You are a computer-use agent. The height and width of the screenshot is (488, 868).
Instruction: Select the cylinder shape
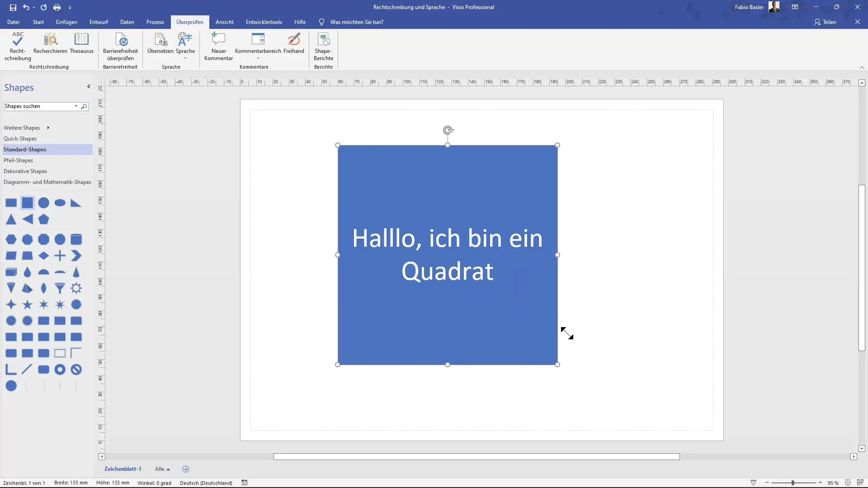click(x=76, y=239)
